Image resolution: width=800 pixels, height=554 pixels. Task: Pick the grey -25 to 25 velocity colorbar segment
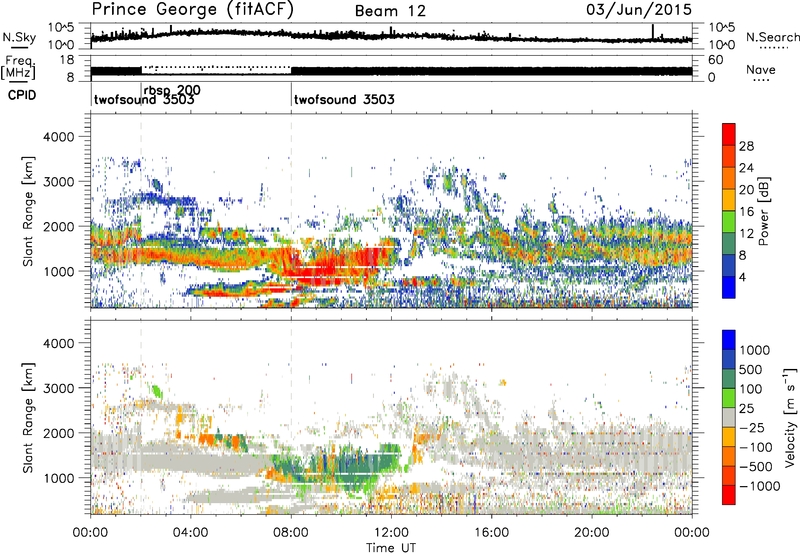click(x=729, y=418)
